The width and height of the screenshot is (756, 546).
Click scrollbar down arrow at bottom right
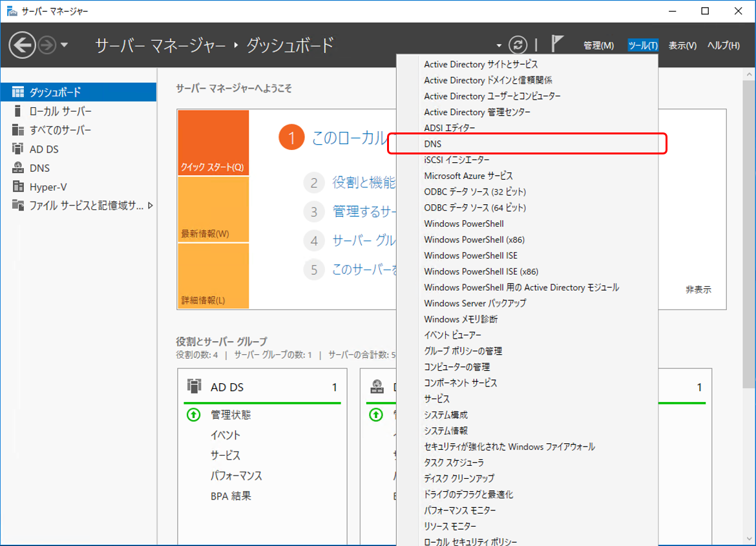point(749,539)
